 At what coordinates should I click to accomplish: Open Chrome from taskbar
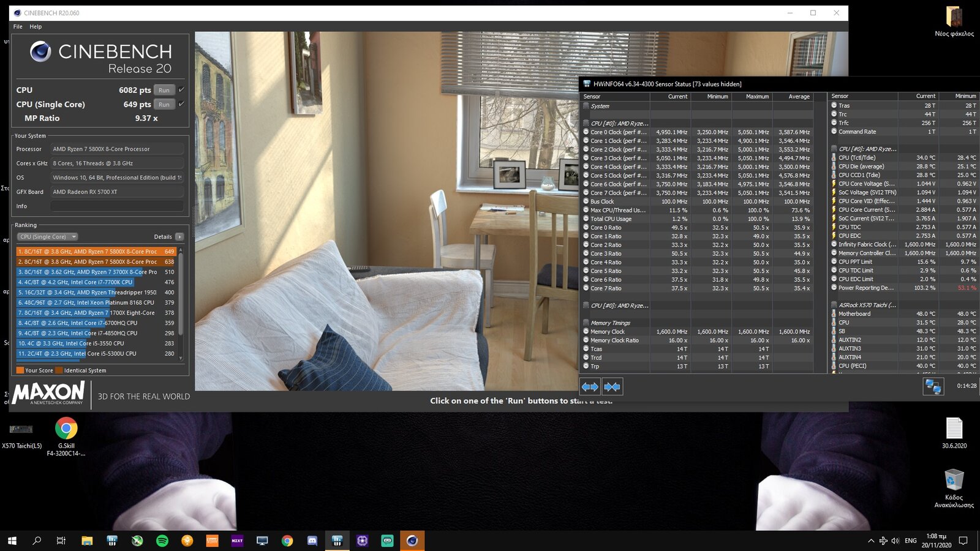coord(287,541)
